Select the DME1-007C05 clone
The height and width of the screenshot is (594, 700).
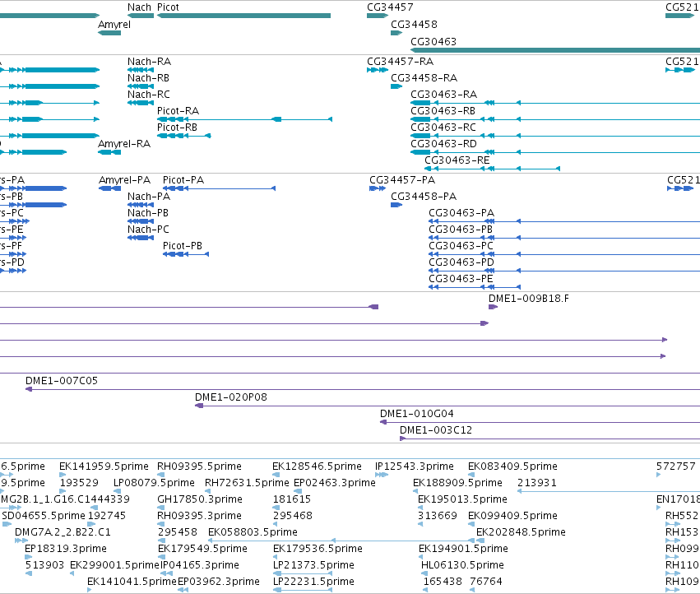pos(363,389)
